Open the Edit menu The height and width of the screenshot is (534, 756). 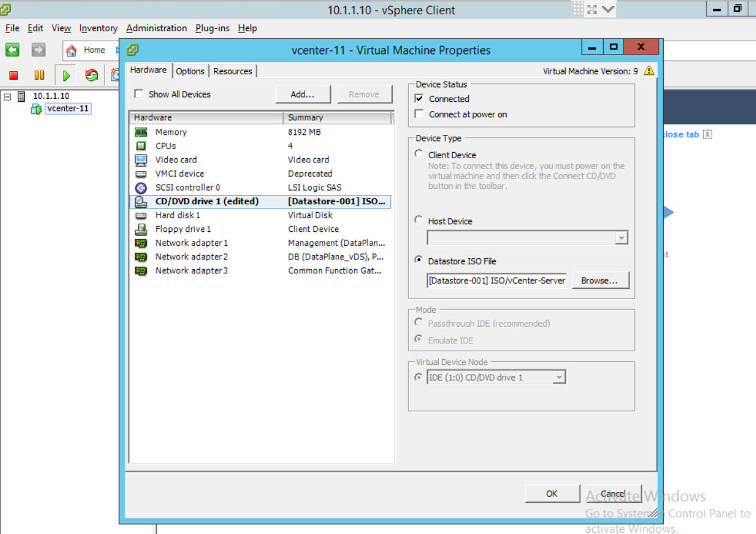click(35, 28)
